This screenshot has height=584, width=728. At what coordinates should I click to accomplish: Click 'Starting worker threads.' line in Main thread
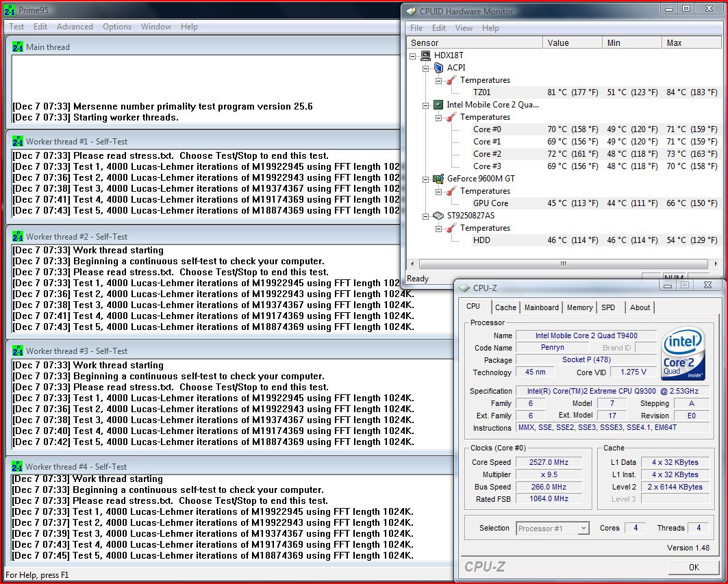126,117
